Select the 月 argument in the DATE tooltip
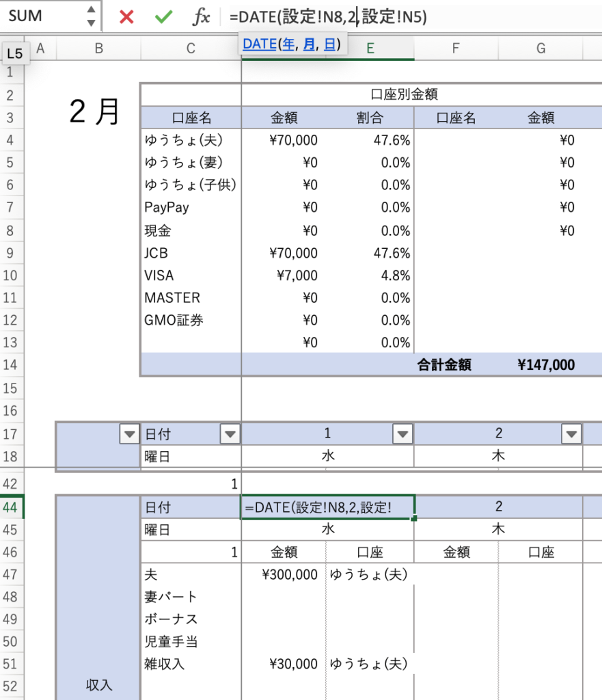 point(309,44)
